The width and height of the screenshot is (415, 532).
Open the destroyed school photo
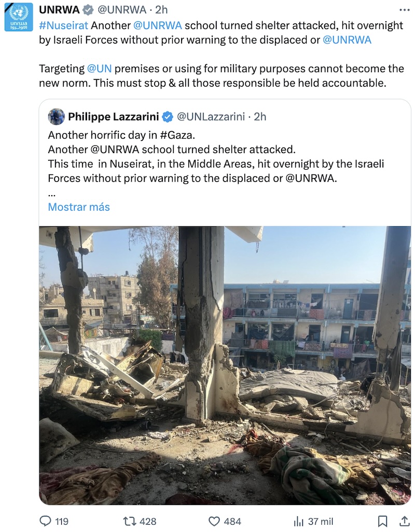click(x=225, y=365)
